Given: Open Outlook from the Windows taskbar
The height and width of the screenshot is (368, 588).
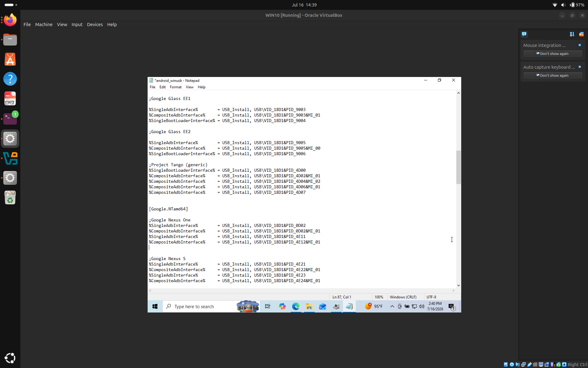Looking at the screenshot, I should coord(322,306).
